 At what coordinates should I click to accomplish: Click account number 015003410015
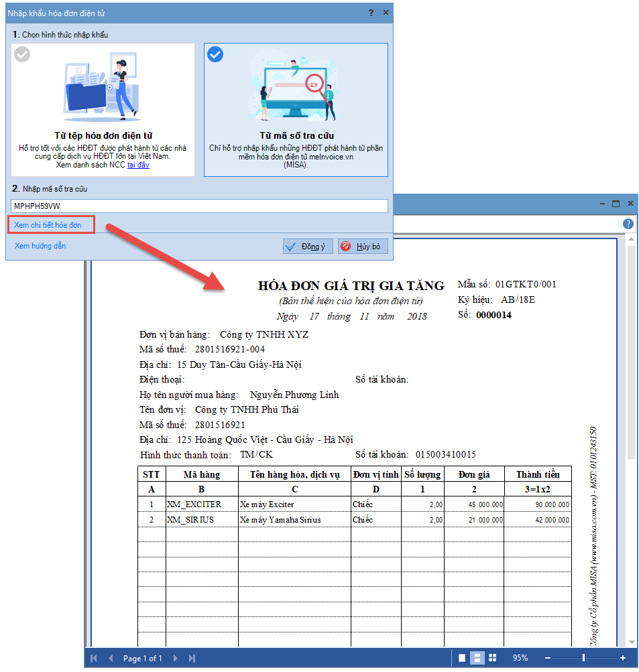446,454
